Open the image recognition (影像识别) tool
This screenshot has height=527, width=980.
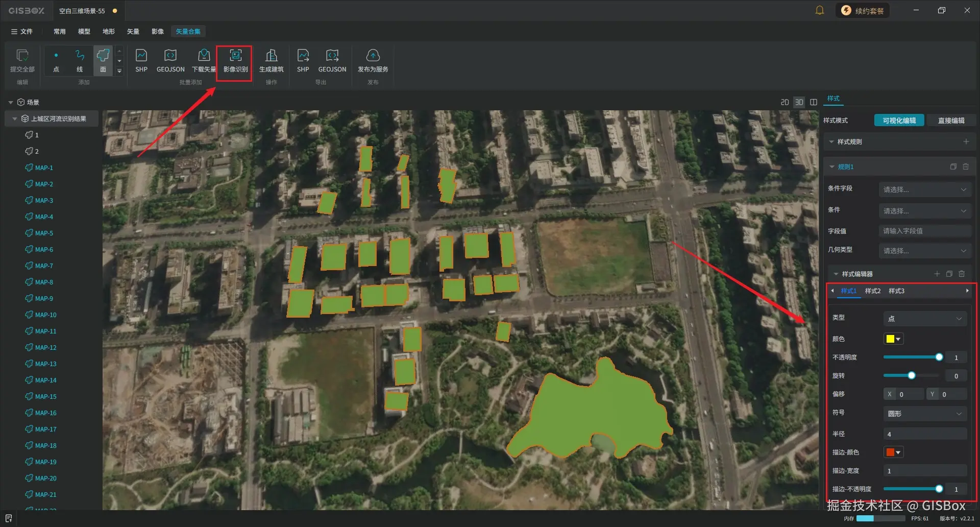coord(235,61)
